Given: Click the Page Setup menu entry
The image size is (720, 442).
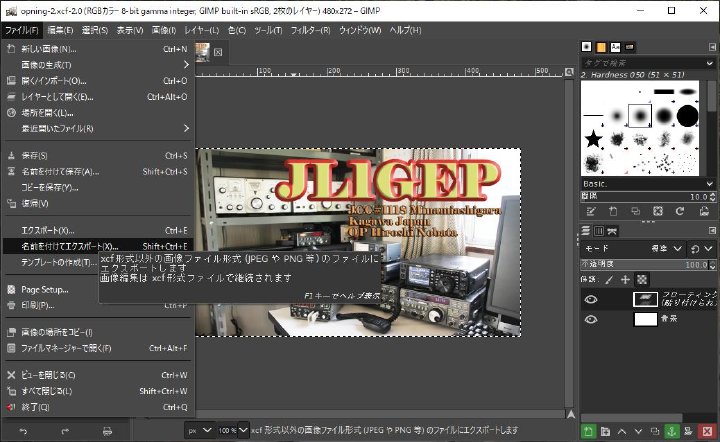Looking at the screenshot, I should pos(44,290).
